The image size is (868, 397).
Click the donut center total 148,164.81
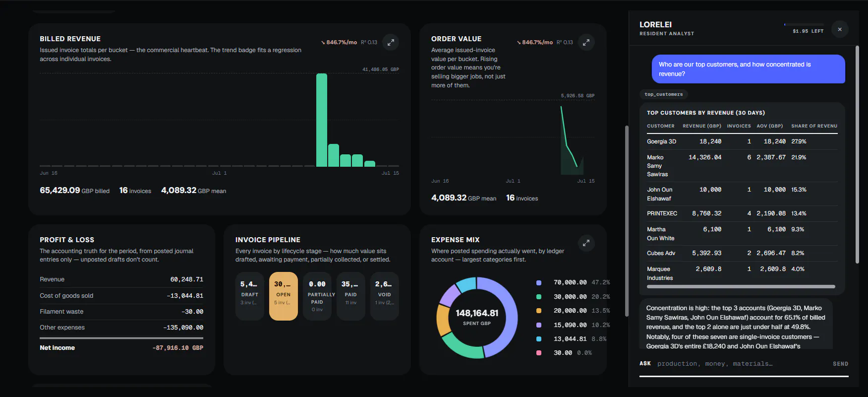[x=477, y=313]
